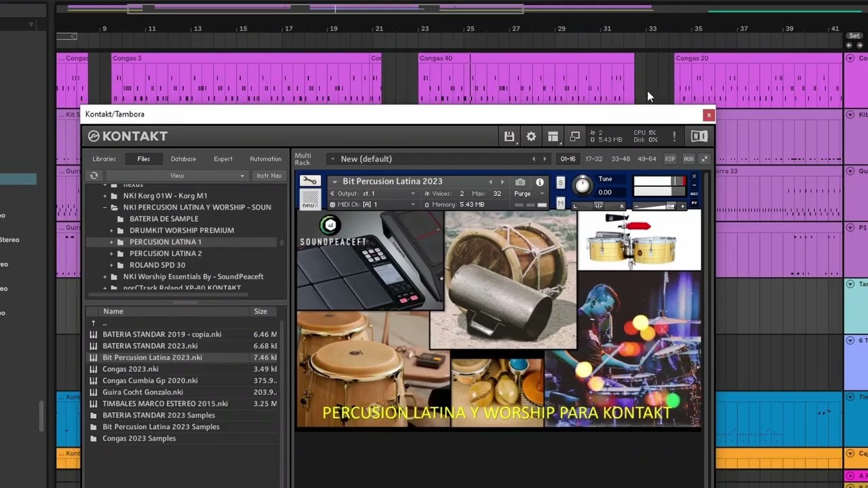The width and height of the screenshot is (868, 488).
Task: Switch to the Libraries tab
Action: (x=104, y=159)
